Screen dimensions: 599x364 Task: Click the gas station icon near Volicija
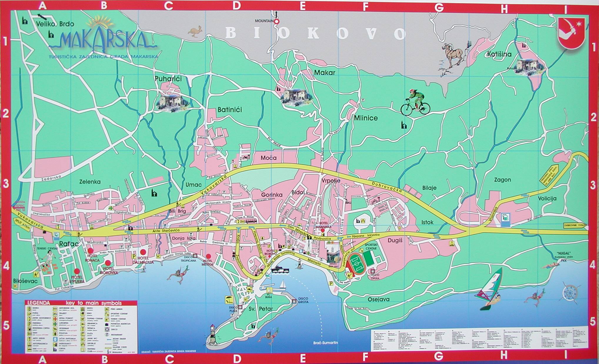pos(505,219)
